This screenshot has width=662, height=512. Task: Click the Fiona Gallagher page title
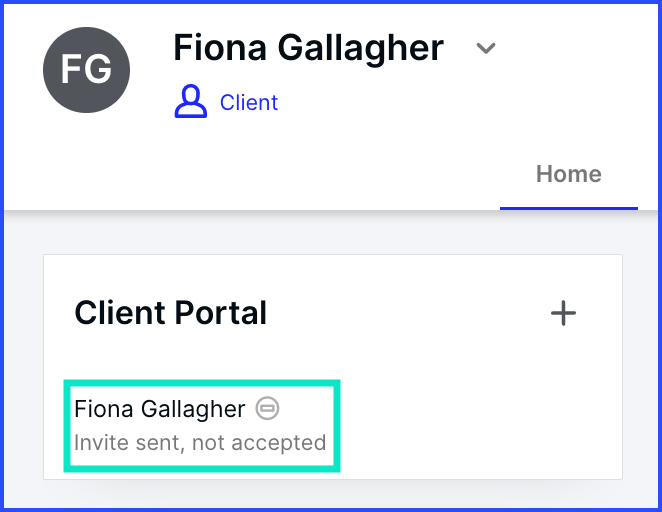(308, 48)
